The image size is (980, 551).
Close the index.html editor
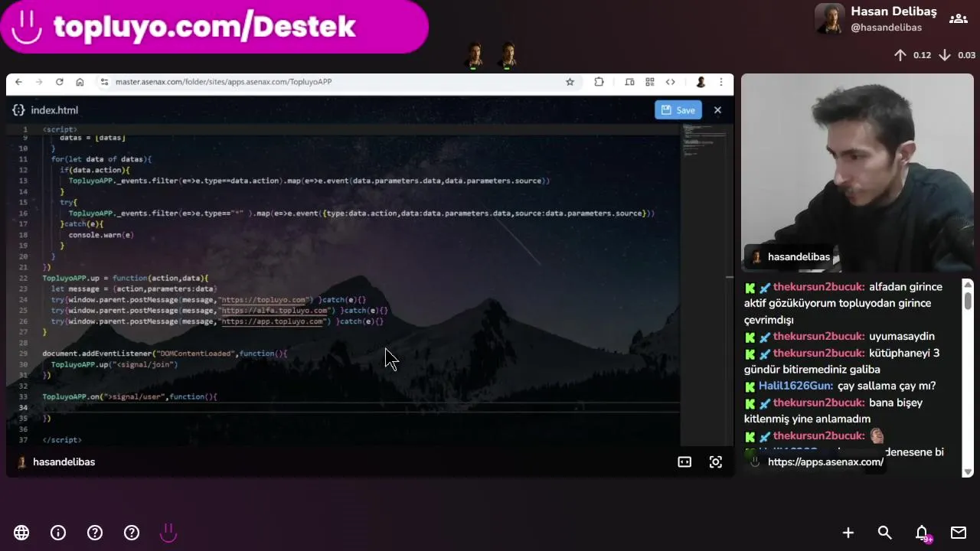coord(717,110)
